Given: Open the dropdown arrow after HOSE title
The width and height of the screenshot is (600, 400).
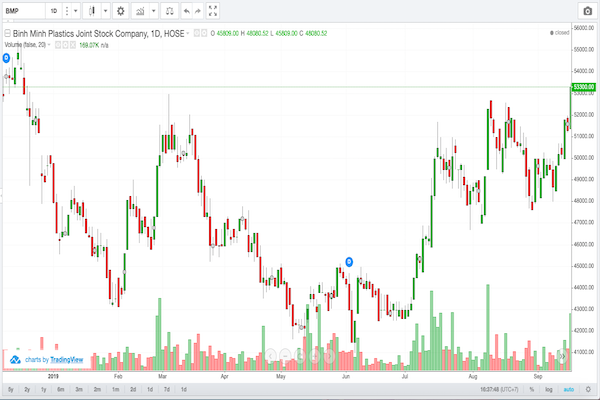Looking at the screenshot, I should 188,33.
